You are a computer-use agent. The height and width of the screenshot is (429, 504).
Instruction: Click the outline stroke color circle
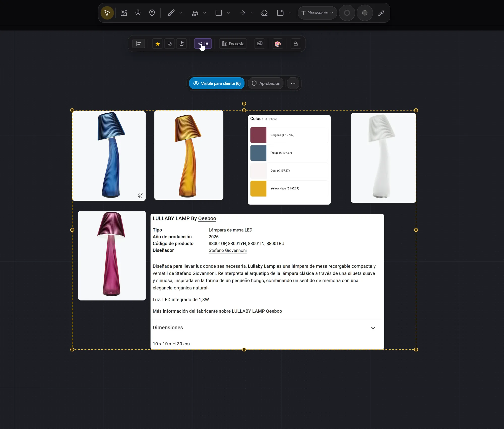tap(347, 13)
